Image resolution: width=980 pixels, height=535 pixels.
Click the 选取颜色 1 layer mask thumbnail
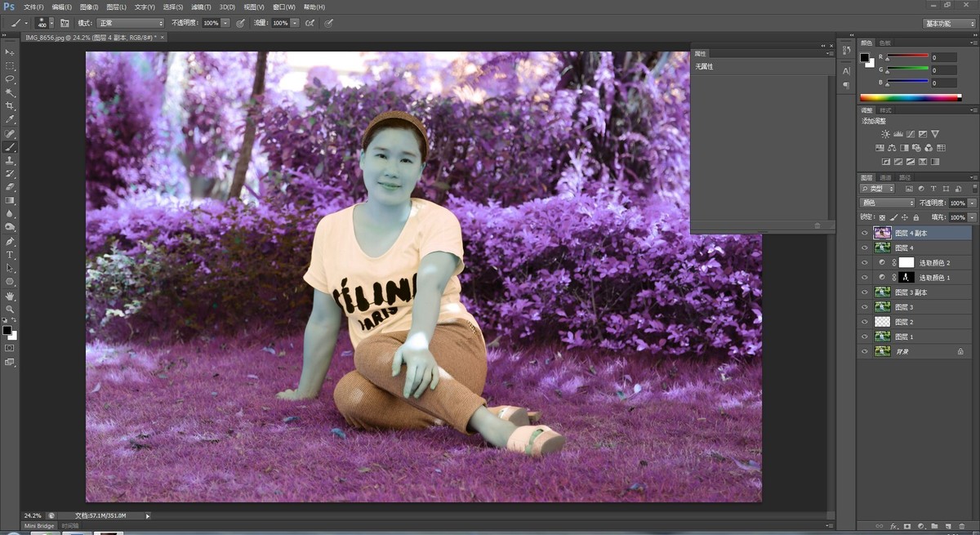click(x=906, y=278)
